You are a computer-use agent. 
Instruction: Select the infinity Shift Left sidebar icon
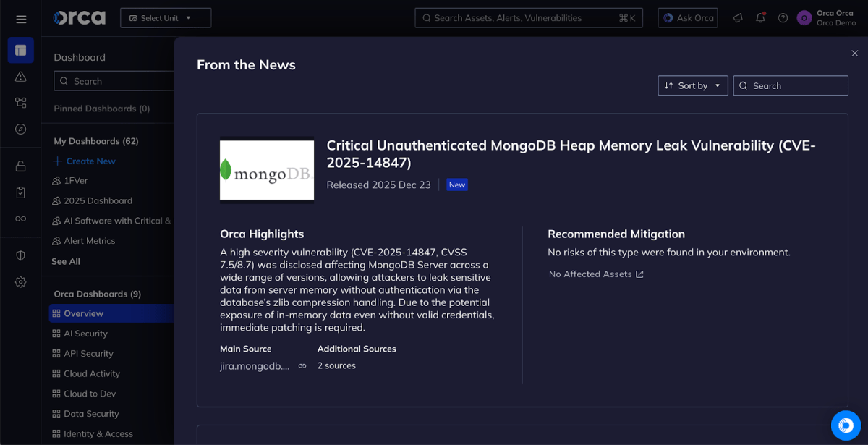point(21,219)
